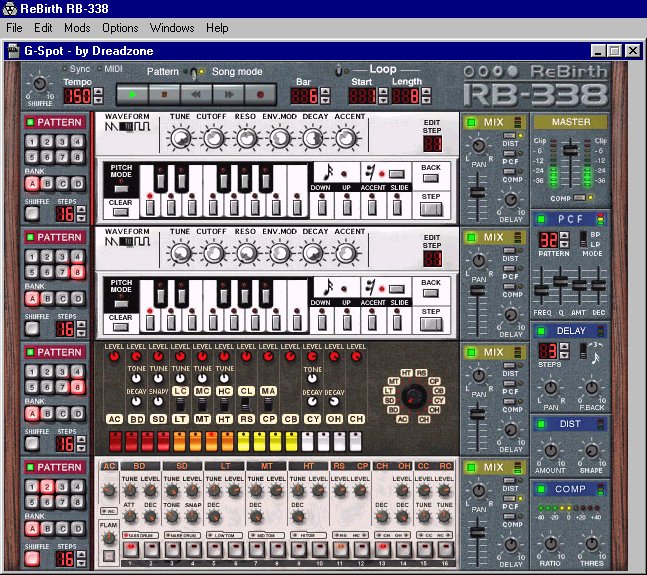Click the CY cymbal button on drum machine
Screen dimensions: 647x575
(x=312, y=419)
